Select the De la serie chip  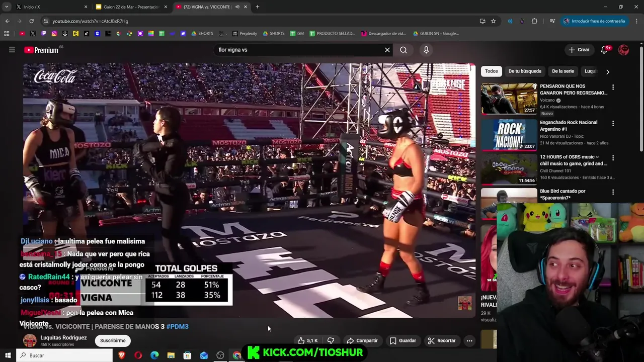click(563, 71)
